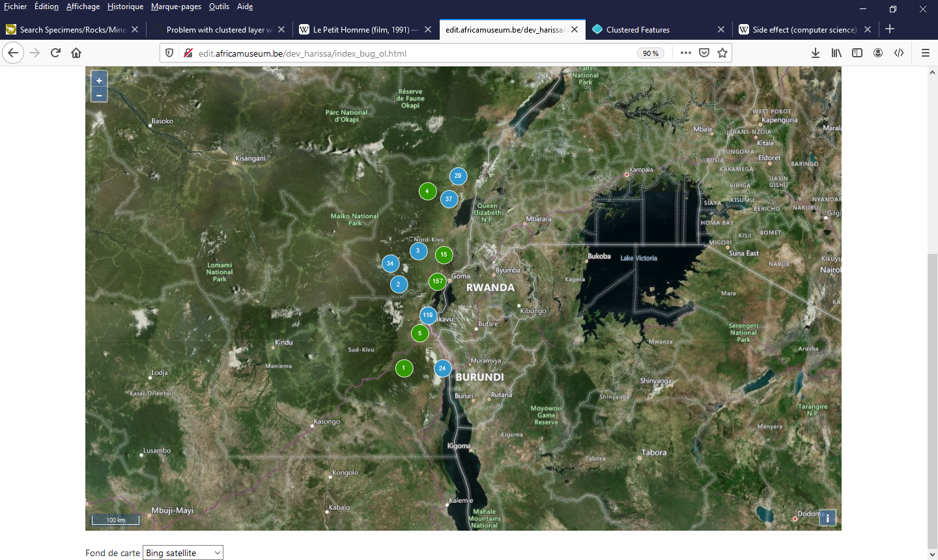Screen dimensions: 938x560
Task: Open the Affichage menu
Action: point(83,7)
